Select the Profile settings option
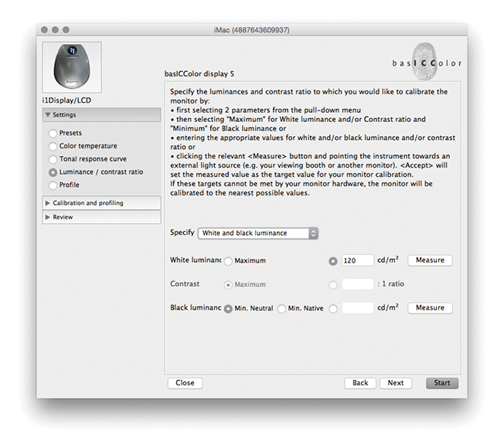This screenshot has width=504, height=448. pos(53,185)
